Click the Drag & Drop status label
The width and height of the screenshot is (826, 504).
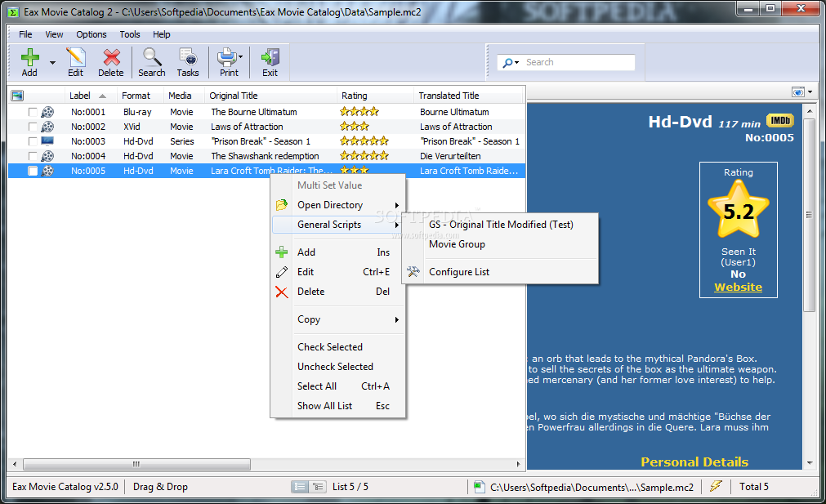tap(160, 487)
